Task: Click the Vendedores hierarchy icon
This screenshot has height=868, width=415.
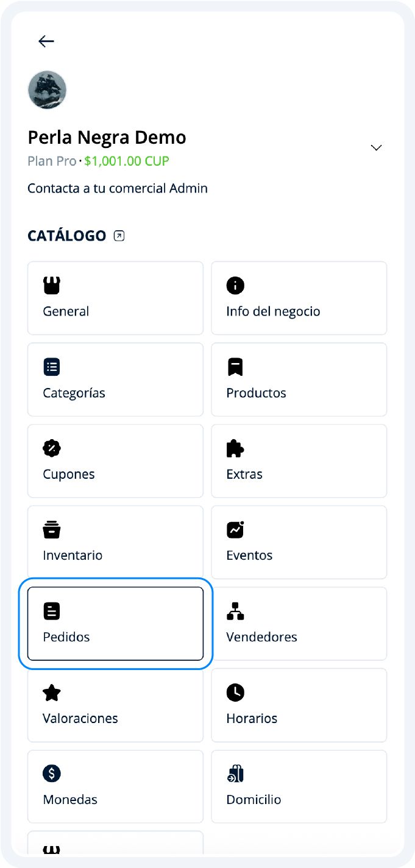Action: [x=235, y=611]
